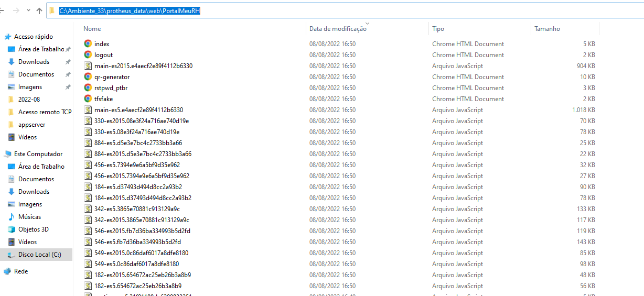Image resolution: width=644 pixels, height=296 pixels.
Task: Click the Acesso rápido star icon
Action: [x=8, y=37]
